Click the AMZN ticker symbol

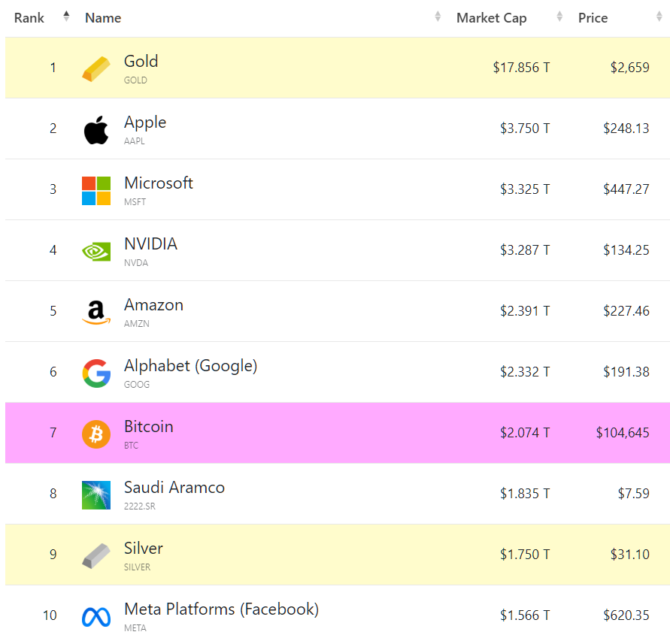click(137, 324)
